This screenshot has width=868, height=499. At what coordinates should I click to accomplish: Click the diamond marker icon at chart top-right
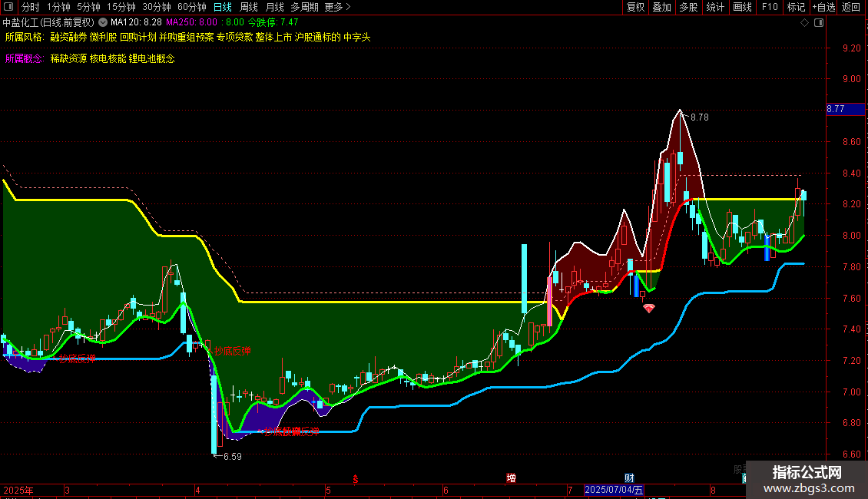pyautogui.click(x=804, y=23)
